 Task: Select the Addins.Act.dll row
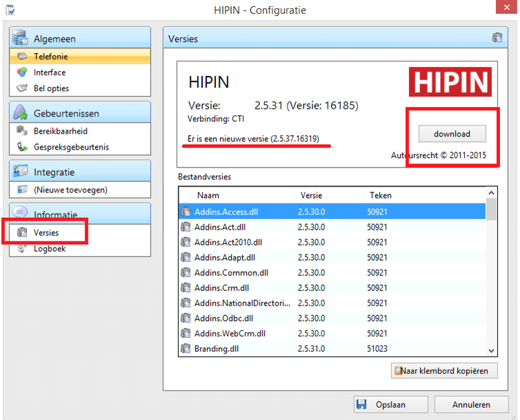[x=332, y=227]
